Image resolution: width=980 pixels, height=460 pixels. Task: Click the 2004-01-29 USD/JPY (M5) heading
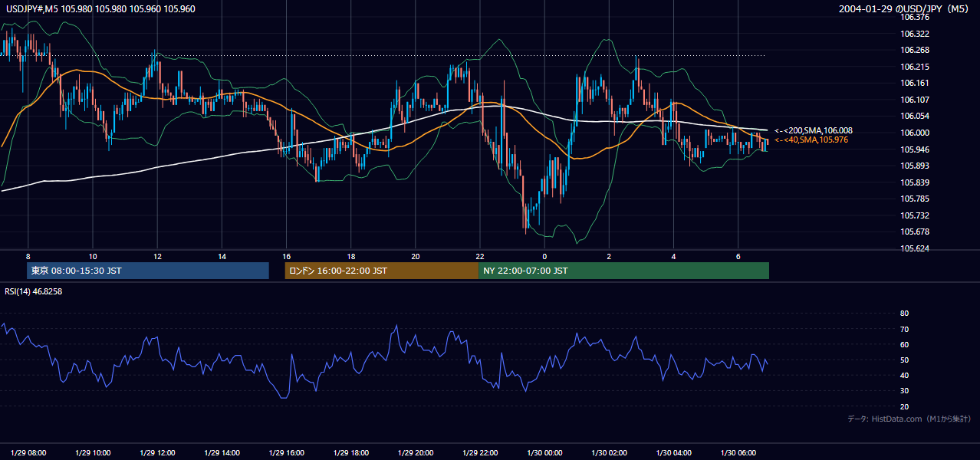point(905,9)
